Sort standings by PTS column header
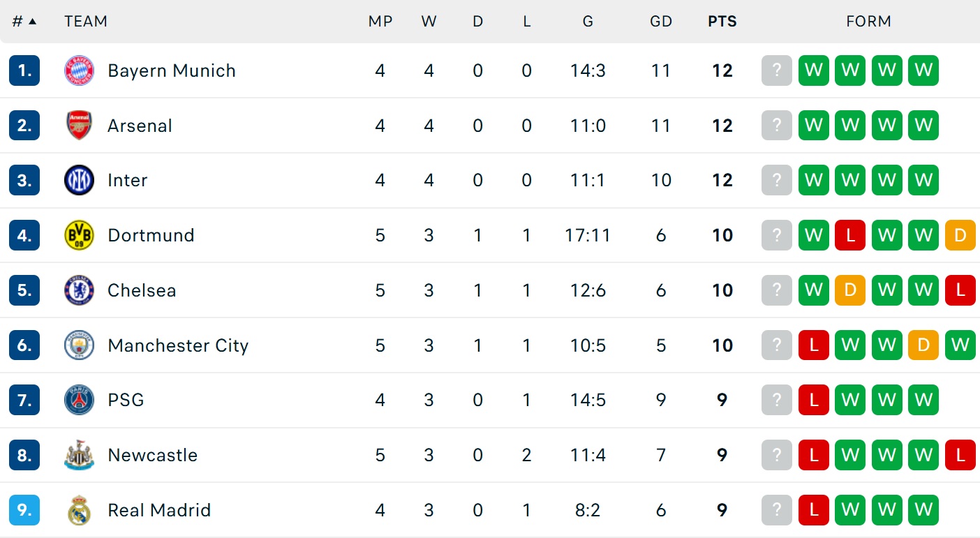This screenshot has width=980, height=538. click(722, 22)
